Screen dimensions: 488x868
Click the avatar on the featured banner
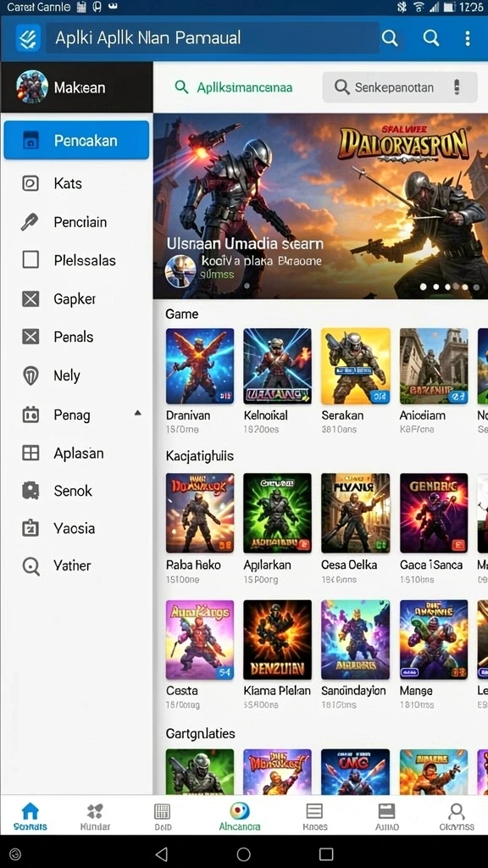pos(181,270)
